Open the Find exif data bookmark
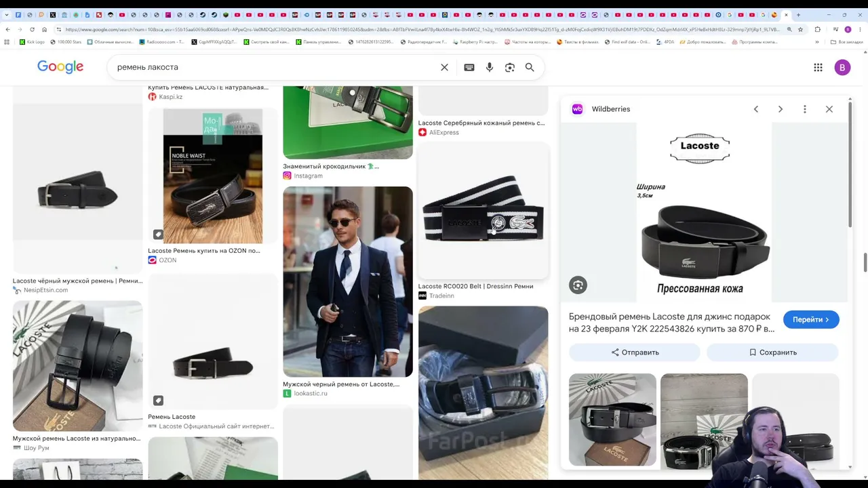This screenshot has height=488, width=868. coord(627,42)
